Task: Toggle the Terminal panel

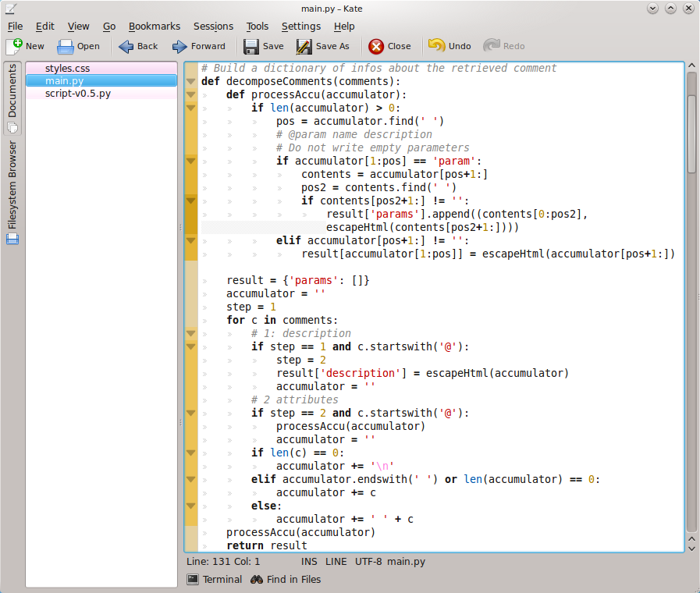Action: [215, 579]
